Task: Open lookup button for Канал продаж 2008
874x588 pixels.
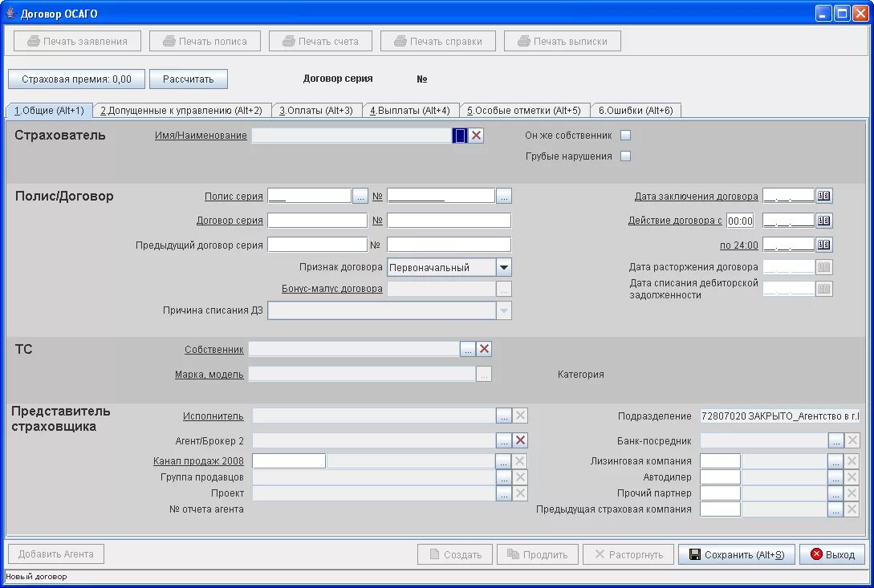Action: click(503, 461)
